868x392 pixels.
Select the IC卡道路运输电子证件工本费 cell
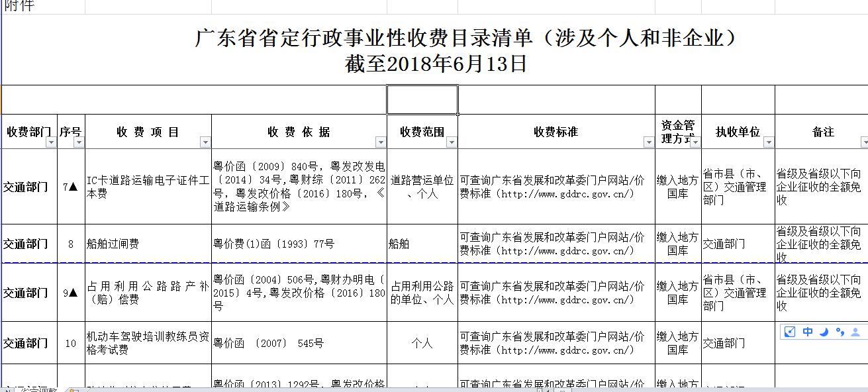pyautogui.click(x=148, y=187)
